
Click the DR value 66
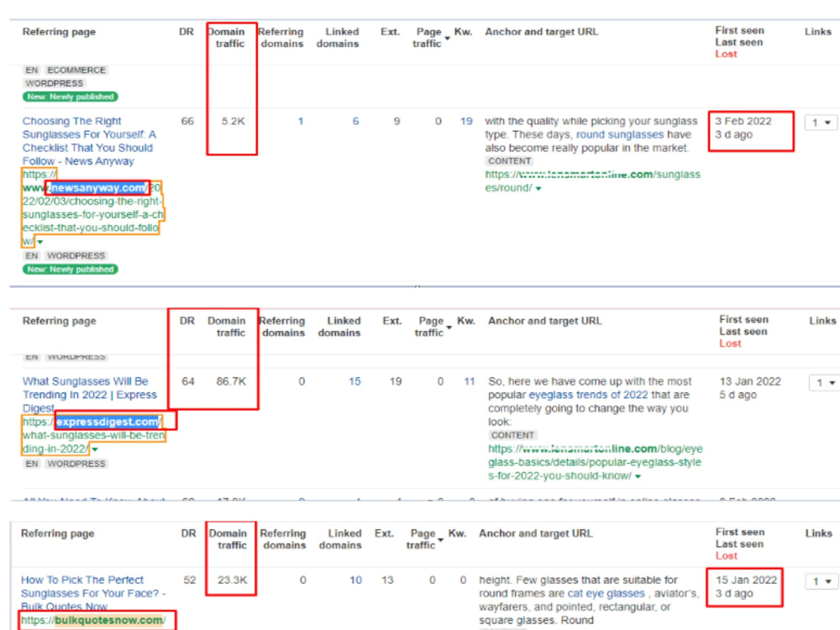pos(187,121)
